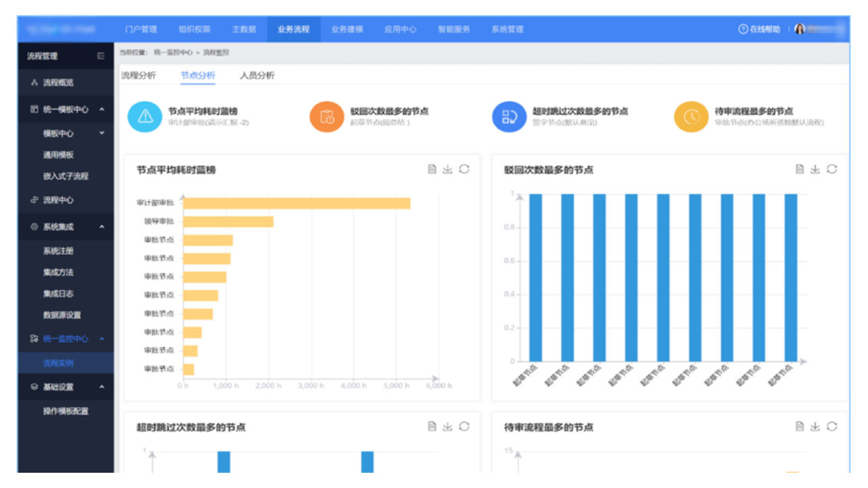Screen dimensions: 868x488
Task: Refresh the 节点平均耗时蓝榜 chart
Action: click(x=464, y=169)
